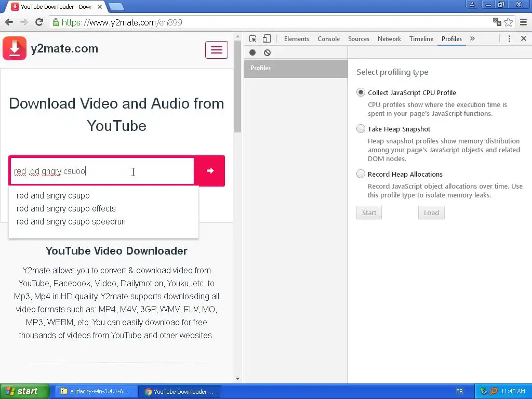Viewport: 532px width, 399px height.
Task: Switch to the Console tab
Action: pyautogui.click(x=328, y=38)
